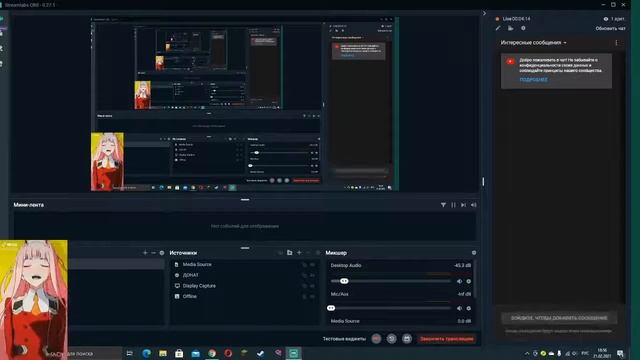Mute Desktop Audio in mixer
Screen dimensions: 640x360
[x=459, y=281]
